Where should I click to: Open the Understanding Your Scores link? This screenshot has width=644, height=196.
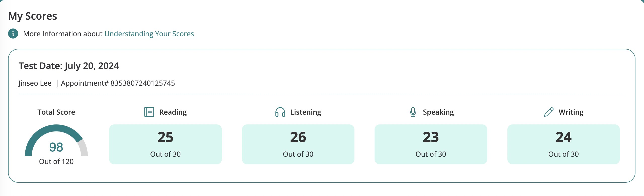149,34
